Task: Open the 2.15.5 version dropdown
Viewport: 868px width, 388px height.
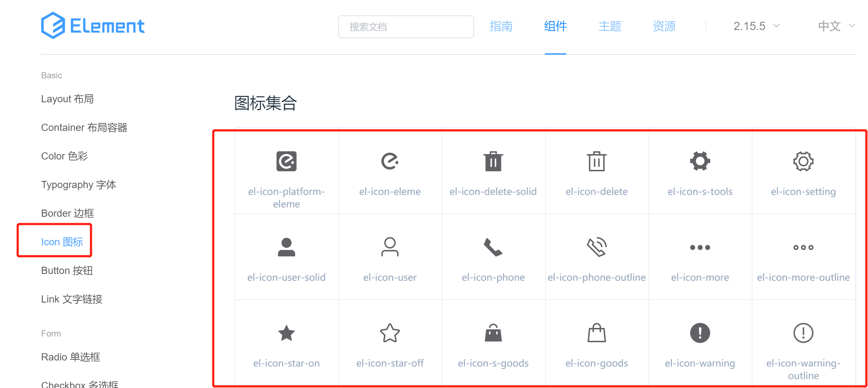Action: coord(756,26)
